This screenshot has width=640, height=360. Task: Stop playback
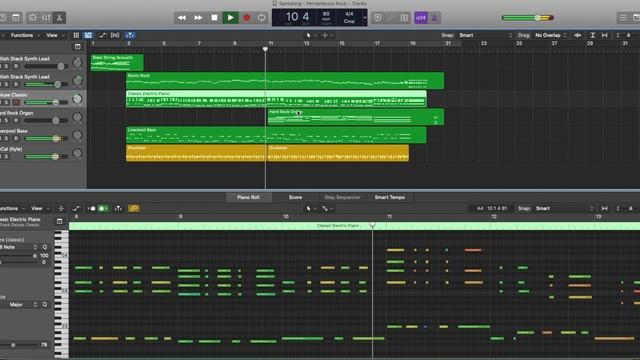tap(214, 18)
